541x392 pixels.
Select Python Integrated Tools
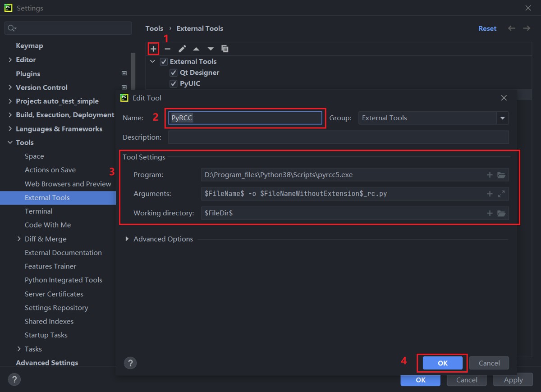tap(64, 280)
